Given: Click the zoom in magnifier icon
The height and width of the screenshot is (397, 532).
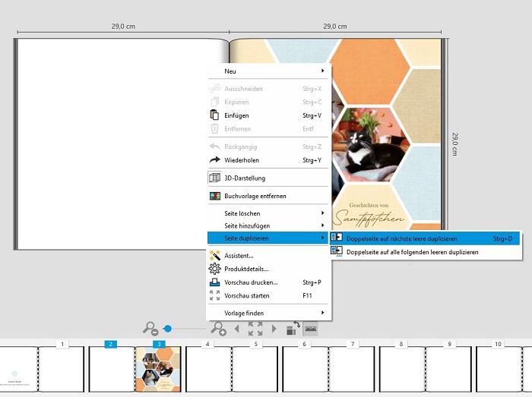Looking at the screenshot, I should pos(218,329).
